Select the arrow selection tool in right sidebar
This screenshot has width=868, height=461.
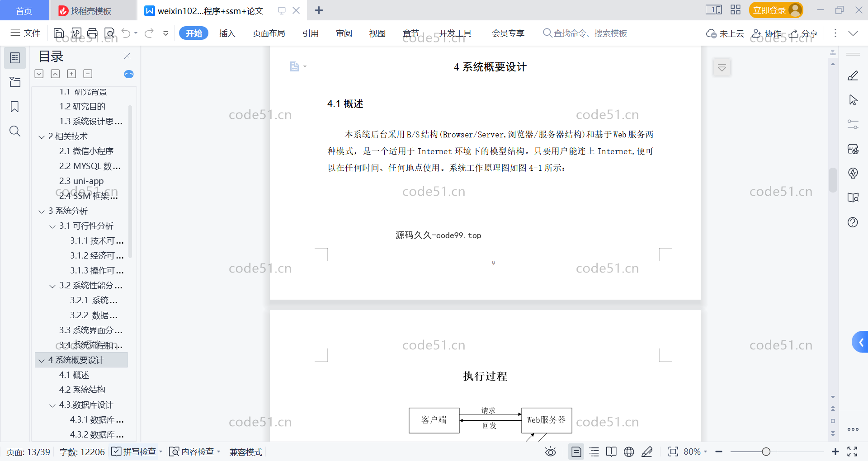(853, 100)
